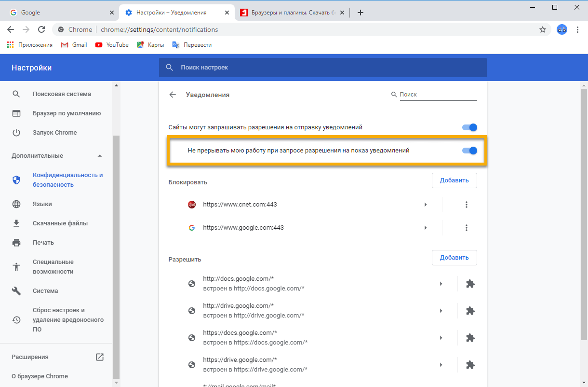Close the Google tab
This screenshot has height=387, width=588.
point(112,13)
